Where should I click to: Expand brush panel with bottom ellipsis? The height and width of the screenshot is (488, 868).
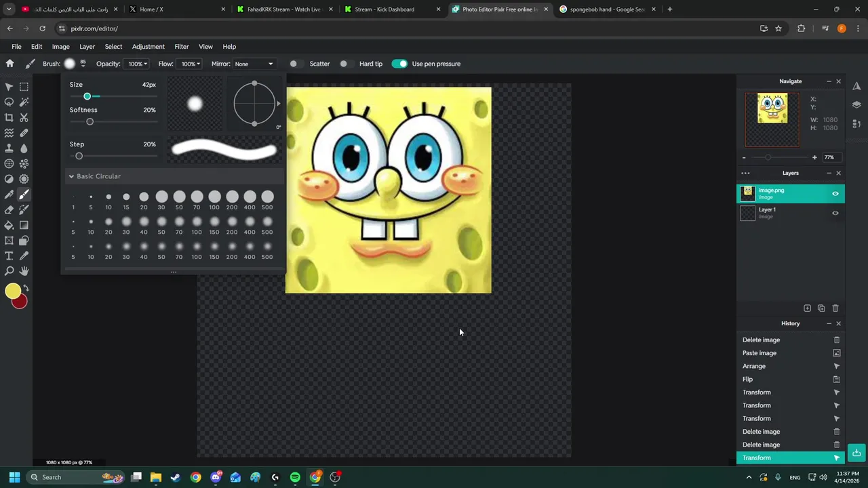[x=173, y=272]
